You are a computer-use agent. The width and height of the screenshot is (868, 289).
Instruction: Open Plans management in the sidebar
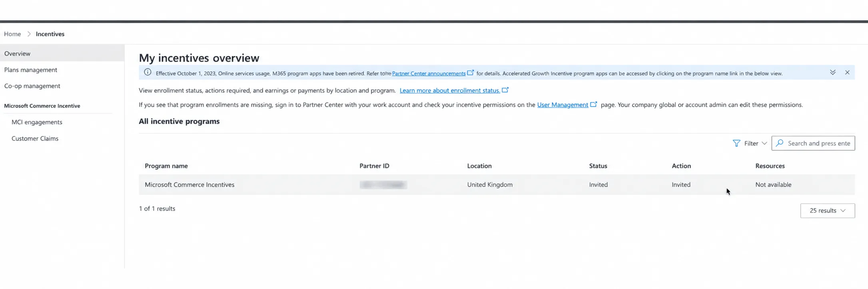click(31, 70)
